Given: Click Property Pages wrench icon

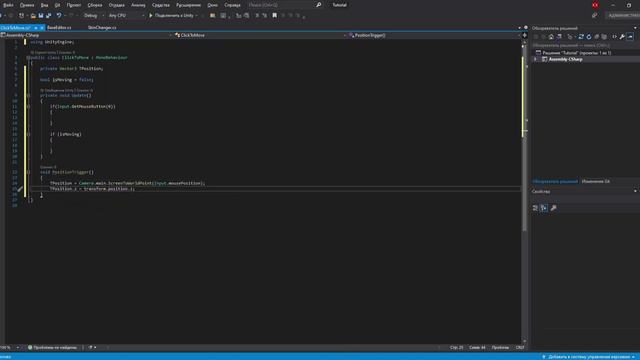Looking at the screenshot, I should (553, 208).
